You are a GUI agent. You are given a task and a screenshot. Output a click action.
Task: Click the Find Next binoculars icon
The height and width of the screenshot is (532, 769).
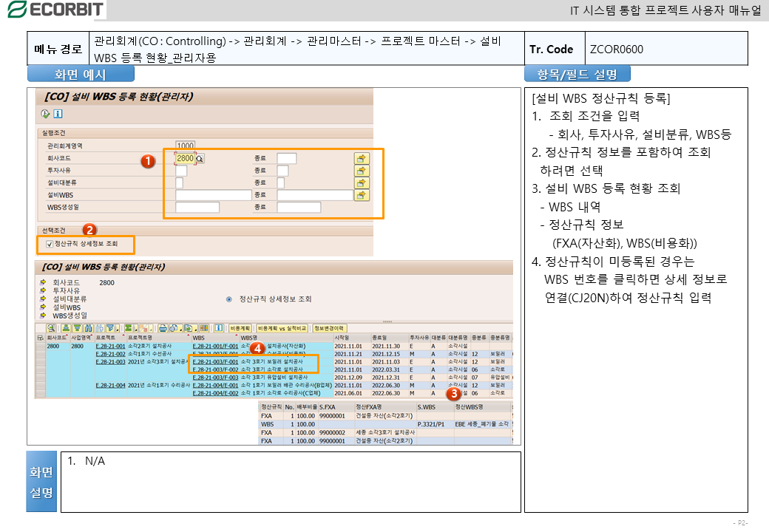[x=100, y=328]
